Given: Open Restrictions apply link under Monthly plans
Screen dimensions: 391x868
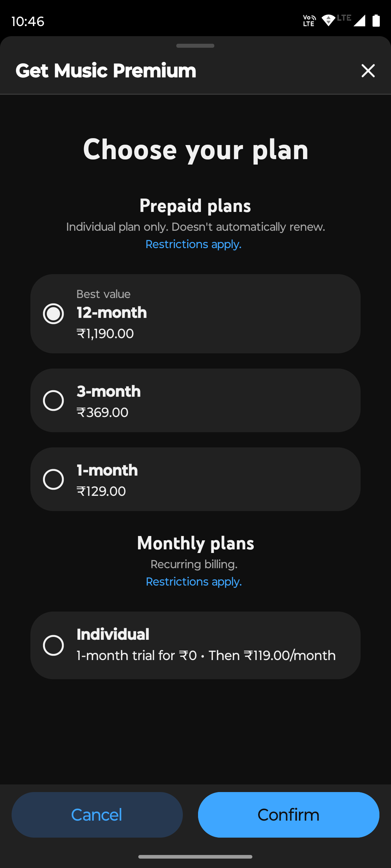Looking at the screenshot, I should pos(194,582).
